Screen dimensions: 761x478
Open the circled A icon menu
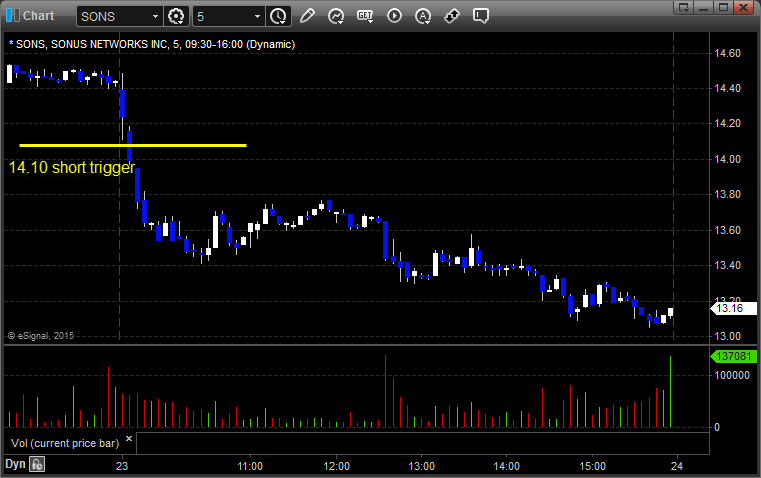pyautogui.click(x=423, y=16)
